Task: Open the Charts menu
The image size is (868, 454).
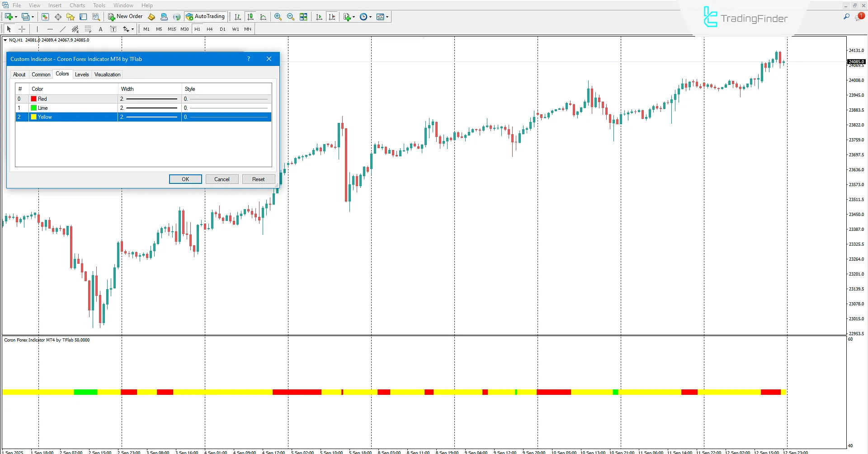Action: point(77,5)
